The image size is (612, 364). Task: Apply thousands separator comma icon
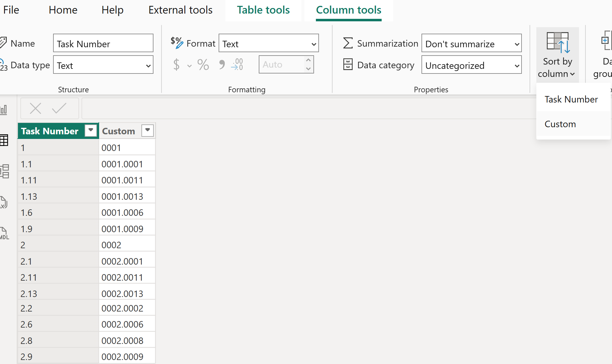click(x=221, y=65)
